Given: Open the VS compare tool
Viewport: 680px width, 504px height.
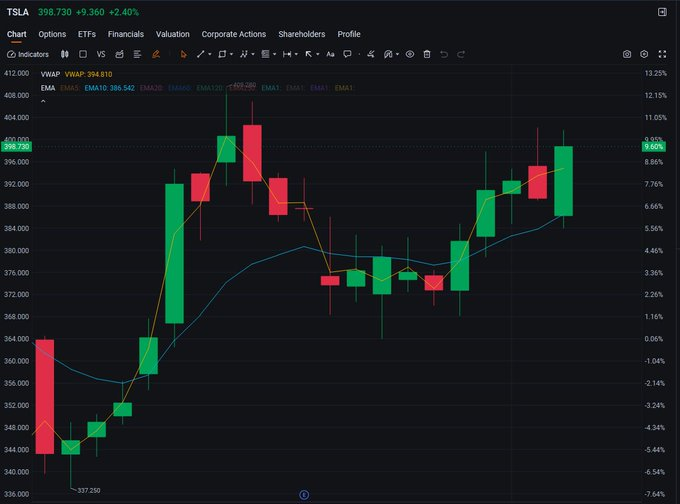Looking at the screenshot, I should pos(101,54).
